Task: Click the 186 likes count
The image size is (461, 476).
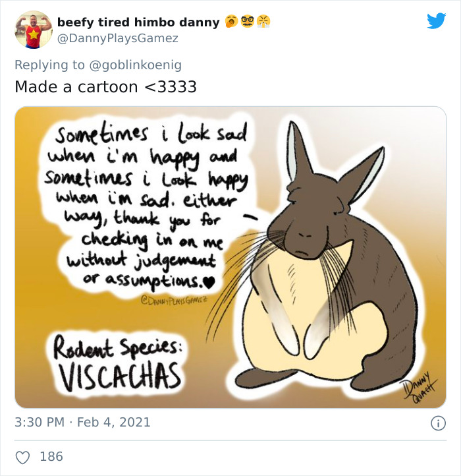Action: (x=51, y=456)
